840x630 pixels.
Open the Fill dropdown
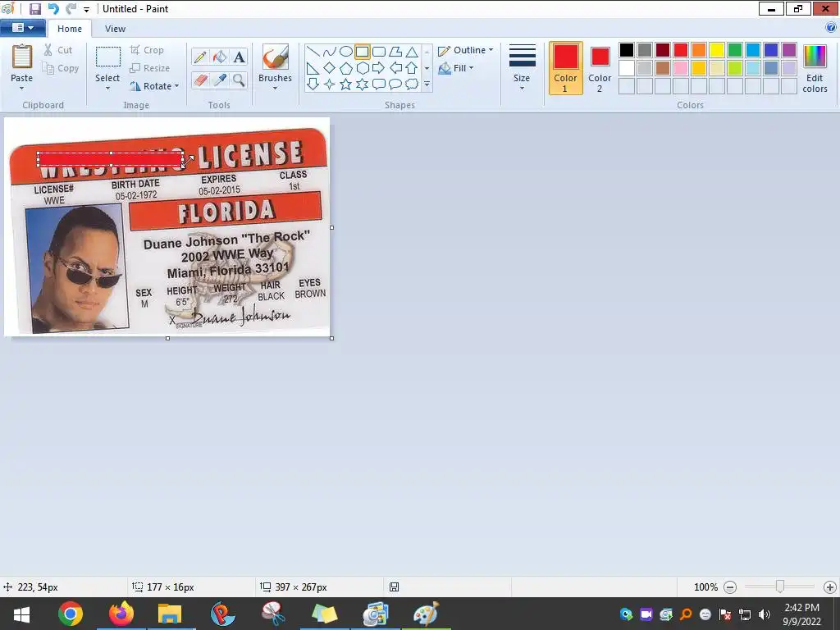pos(456,68)
